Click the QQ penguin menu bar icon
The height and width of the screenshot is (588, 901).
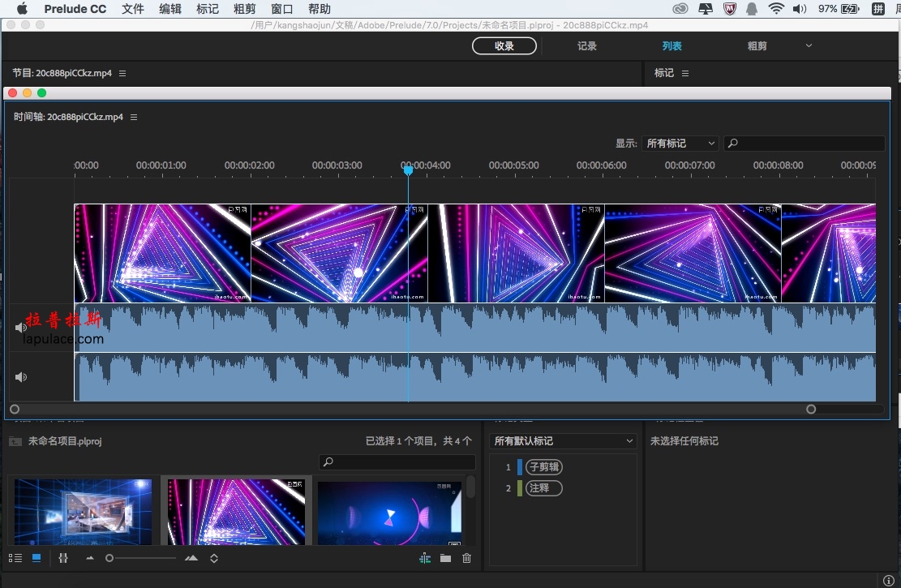752,9
